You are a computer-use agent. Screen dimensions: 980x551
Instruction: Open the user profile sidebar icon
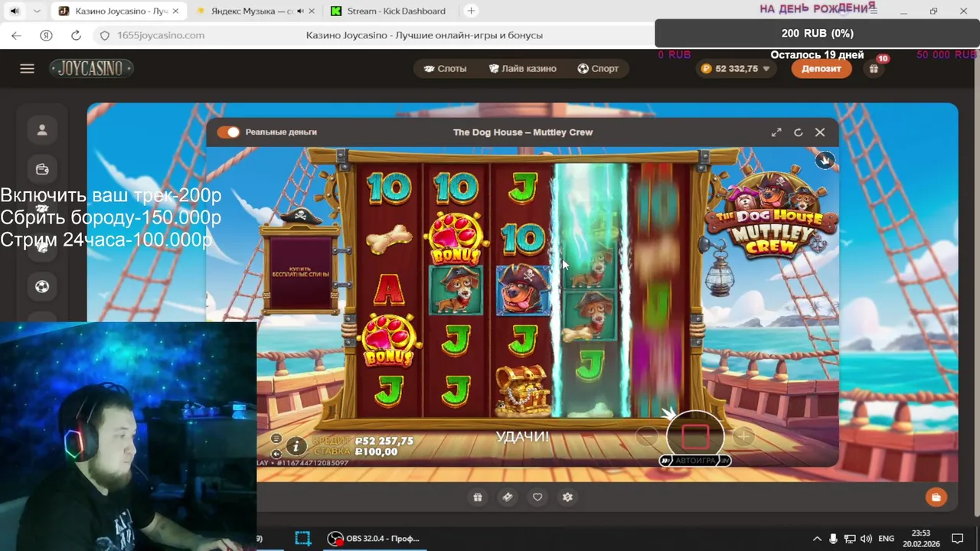point(42,130)
